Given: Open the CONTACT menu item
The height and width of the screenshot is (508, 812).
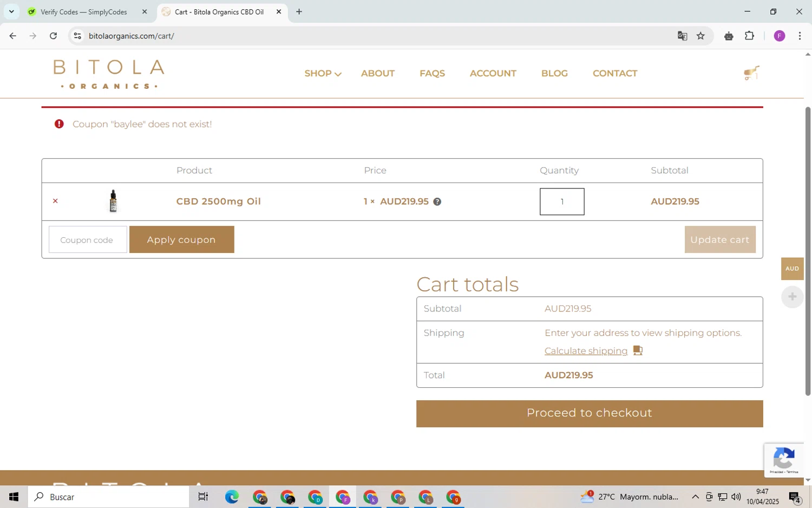Looking at the screenshot, I should click(x=615, y=74).
